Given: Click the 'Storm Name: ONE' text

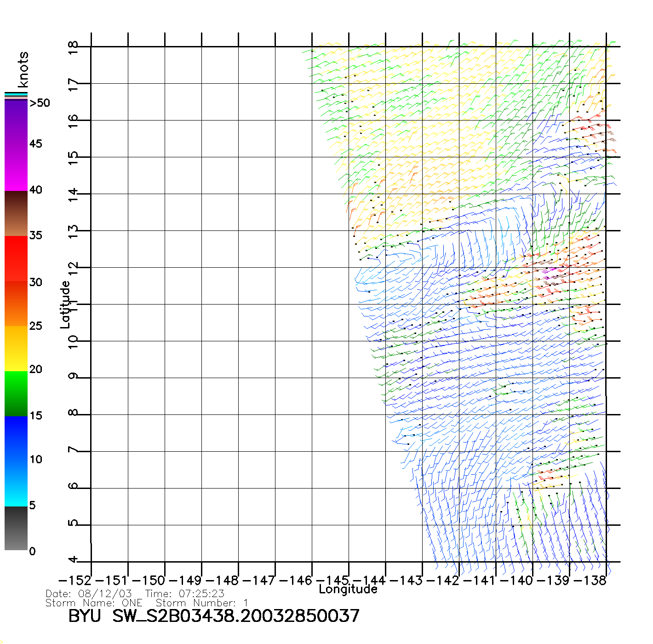Looking at the screenshot, I should 94,603.
